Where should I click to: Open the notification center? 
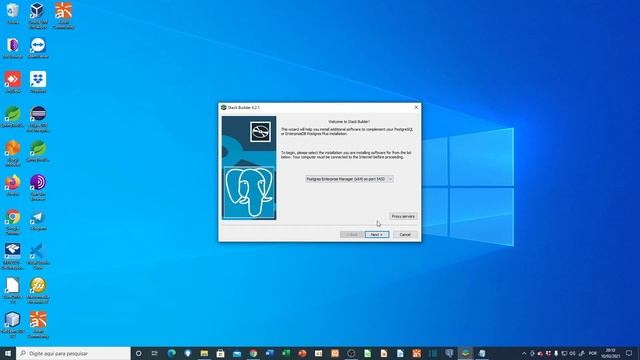click(629, 353)
